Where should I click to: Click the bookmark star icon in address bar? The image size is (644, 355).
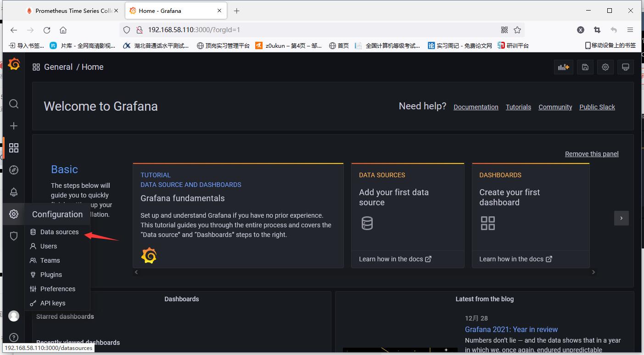tap(517, 30)
